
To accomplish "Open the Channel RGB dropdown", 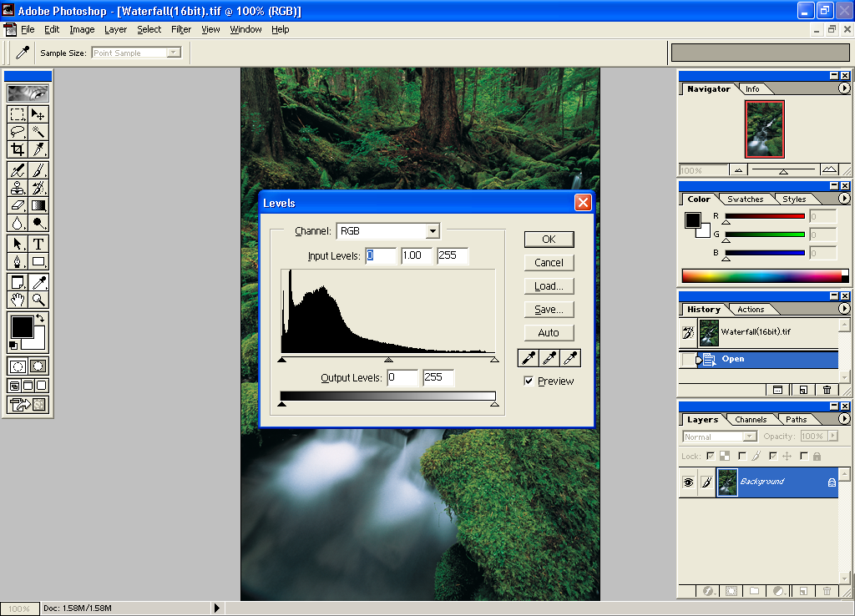I will click(x=433, y=231).
